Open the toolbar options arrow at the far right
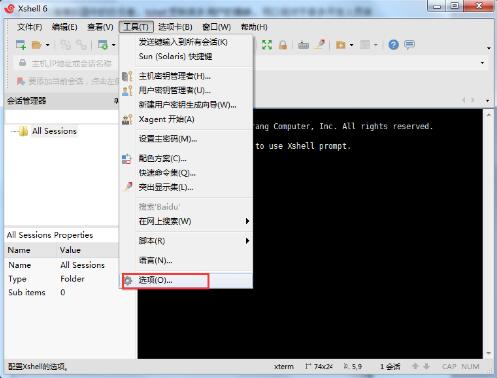497x378 pixels. click(x=489, y=48)
